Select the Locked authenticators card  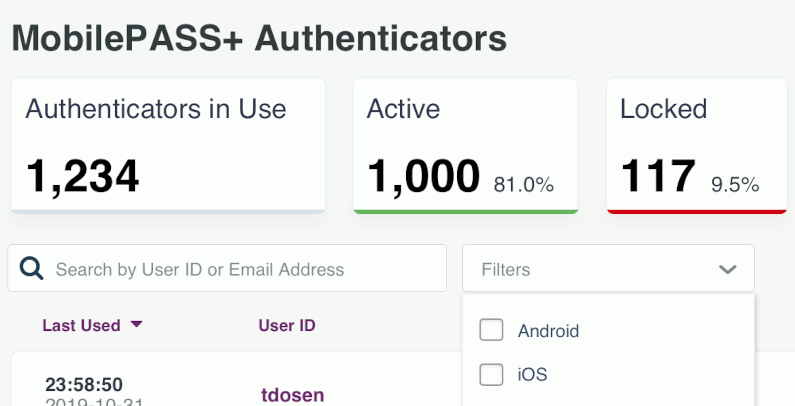tap(697, 145)
